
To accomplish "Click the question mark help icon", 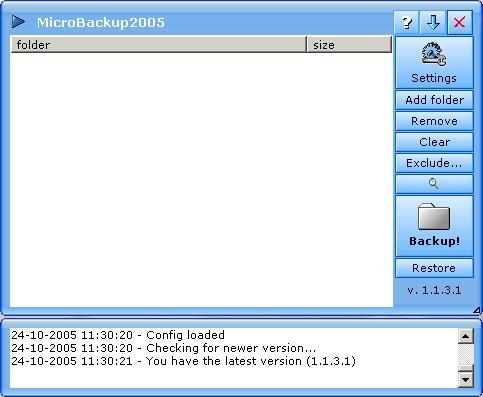I will click(x=406, y=22).
